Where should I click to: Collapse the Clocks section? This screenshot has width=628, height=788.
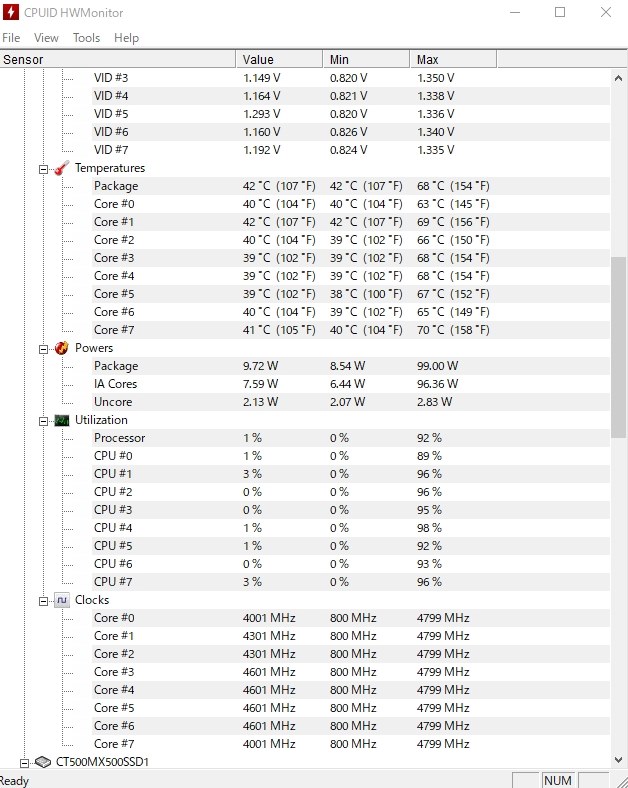pos(44,601)
